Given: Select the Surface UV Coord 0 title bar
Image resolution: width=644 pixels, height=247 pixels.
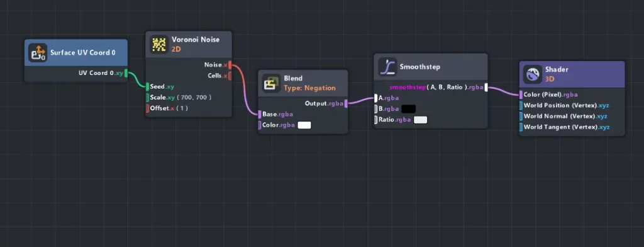Looking at the screenshot, I should [x=76, y=53].
